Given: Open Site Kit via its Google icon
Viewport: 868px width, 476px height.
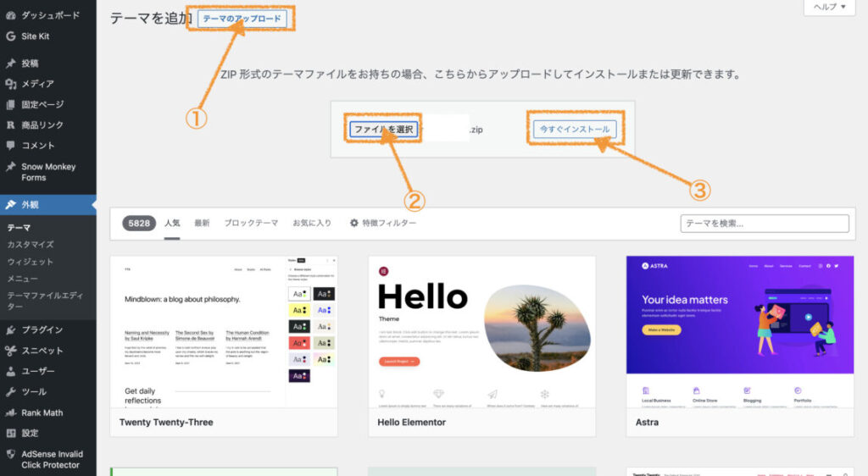Looking at the screenshot, I should [10, 36].
